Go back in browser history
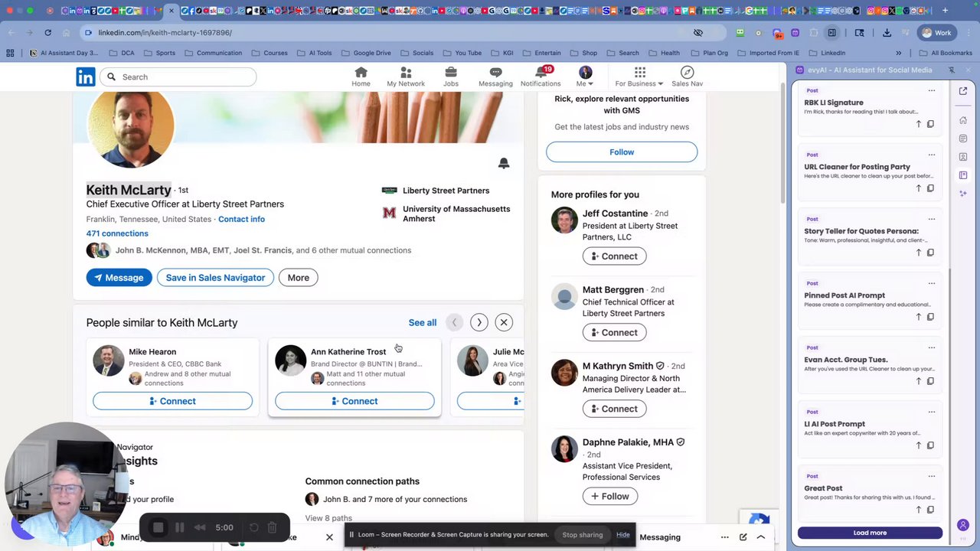 (11, 33)
